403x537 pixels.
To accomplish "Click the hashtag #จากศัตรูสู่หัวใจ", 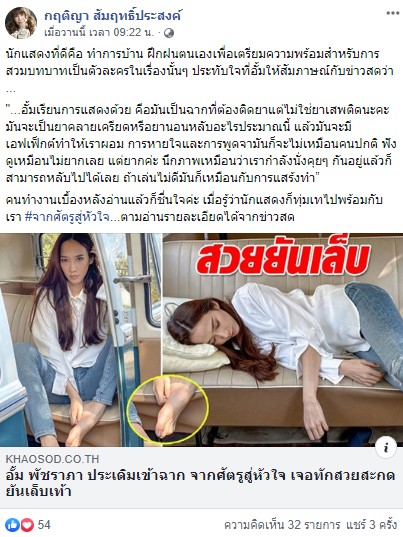I will coord(68,217).
